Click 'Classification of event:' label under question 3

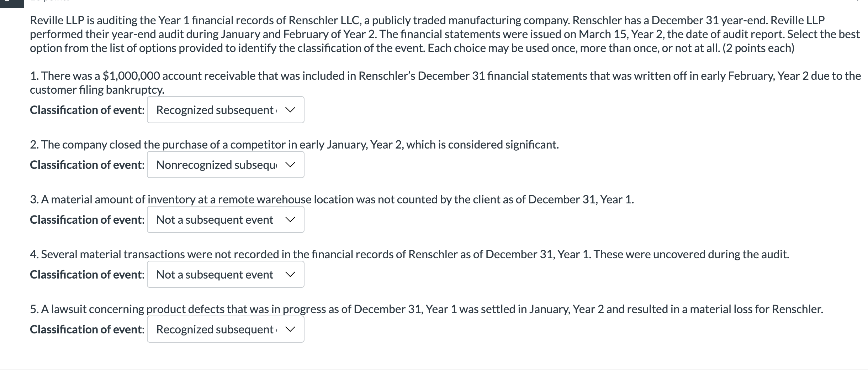(x=87, y=220)
